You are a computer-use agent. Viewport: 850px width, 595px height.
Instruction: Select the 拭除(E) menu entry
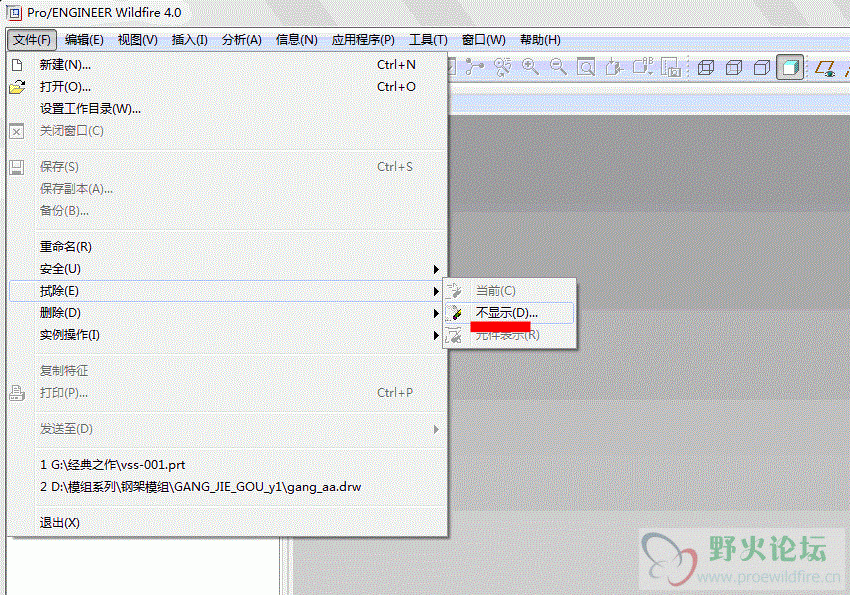(x=228, y=291)
